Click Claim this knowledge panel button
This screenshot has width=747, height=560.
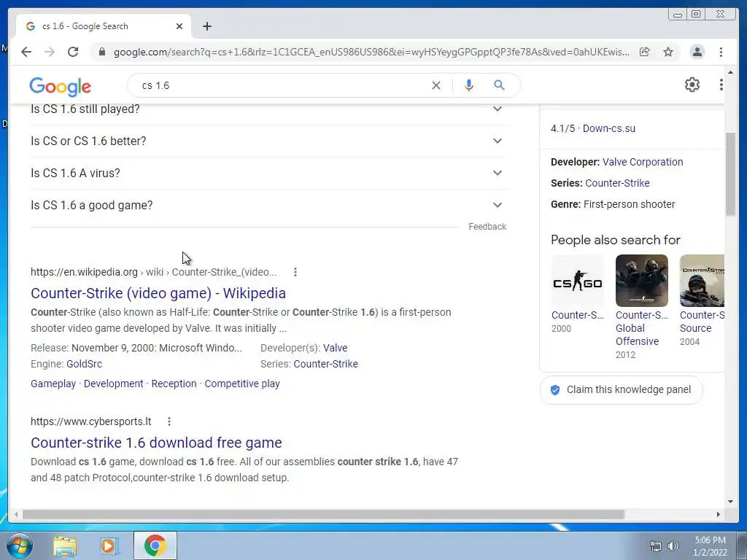pyautogui.click(x=622, y=390)
